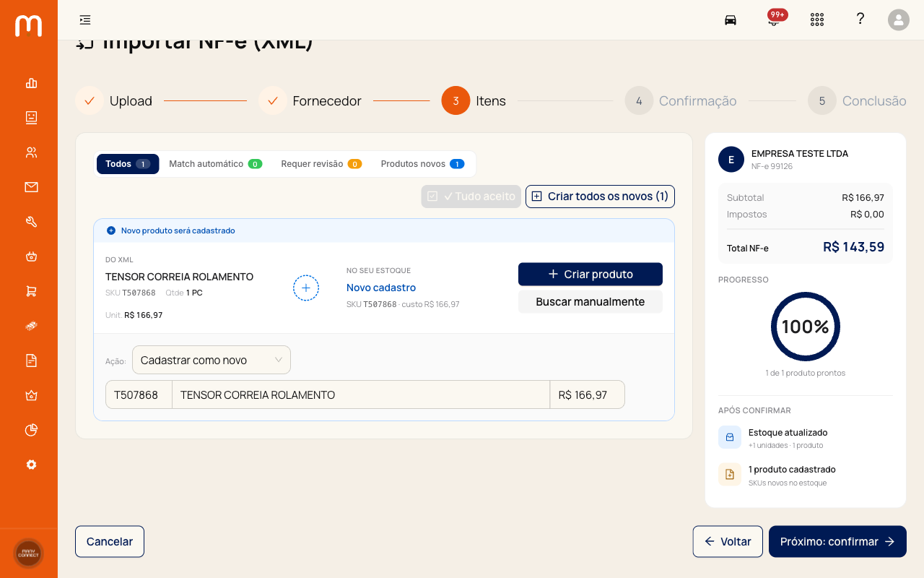Click the Tudo aceito button
Image resolution: width=924 pixels, height=578 pixels.
click(471, 196)
